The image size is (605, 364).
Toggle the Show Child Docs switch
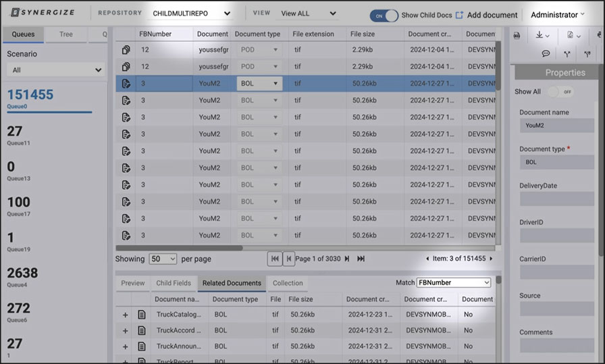click(x=384, y=15)
